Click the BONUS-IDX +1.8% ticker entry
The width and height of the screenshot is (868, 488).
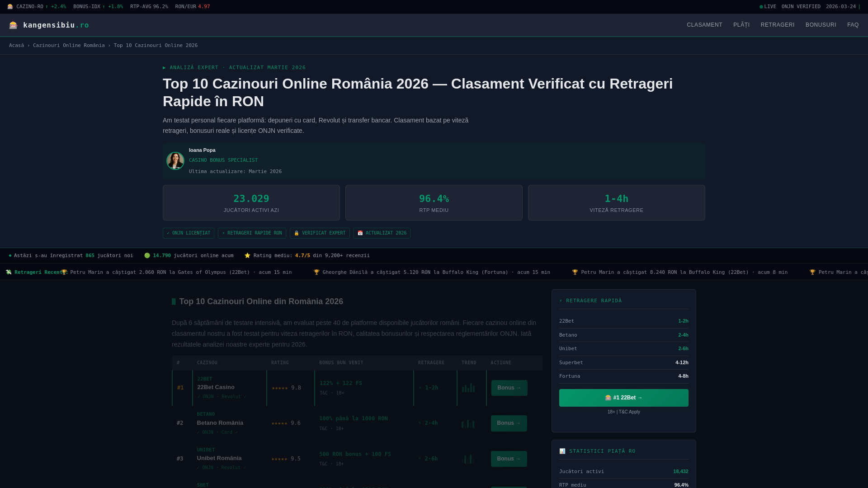[x=98, y=7]
